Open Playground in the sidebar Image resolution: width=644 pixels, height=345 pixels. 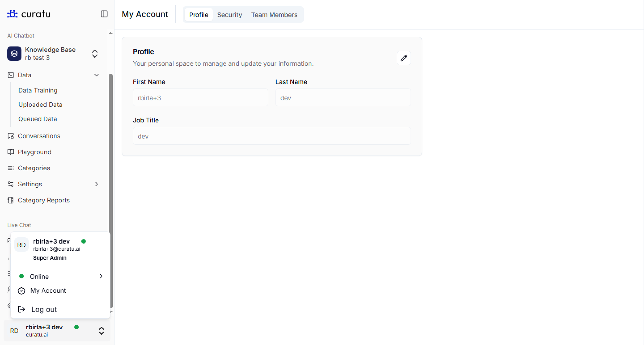(34, 152)
